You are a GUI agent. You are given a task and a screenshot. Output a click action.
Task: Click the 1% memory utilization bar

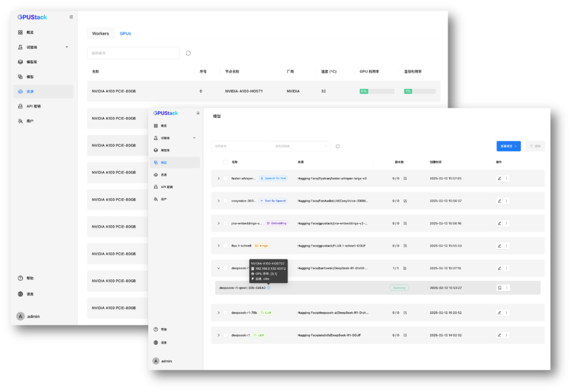(x=420, y=91)
